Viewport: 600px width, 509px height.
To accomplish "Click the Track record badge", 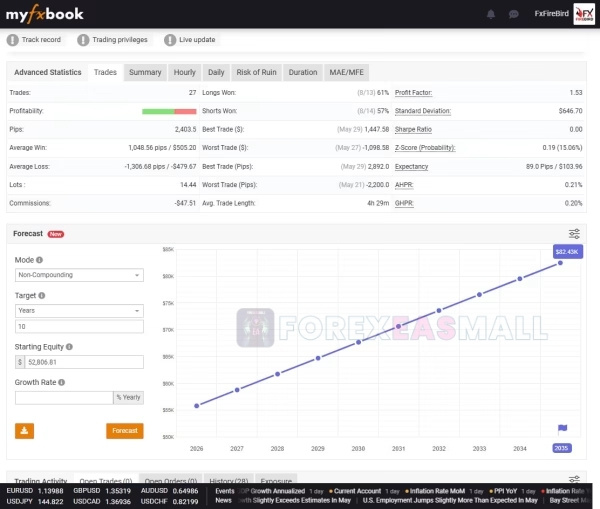I will pyautogui.click(x=35, y=40).
